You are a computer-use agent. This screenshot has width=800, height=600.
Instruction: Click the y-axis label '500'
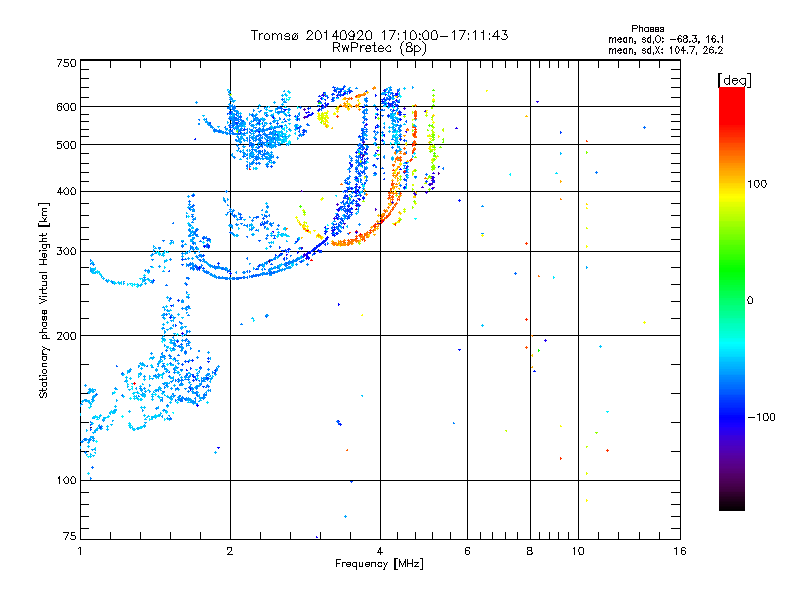66,145
